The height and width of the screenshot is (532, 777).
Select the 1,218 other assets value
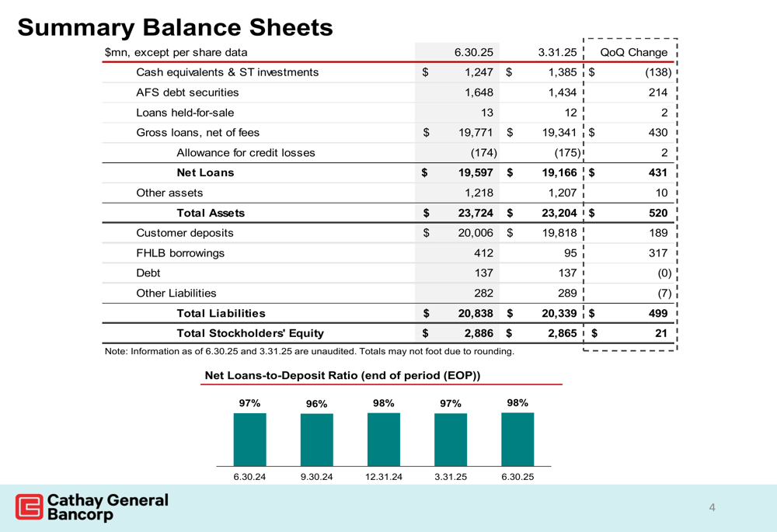479,193
